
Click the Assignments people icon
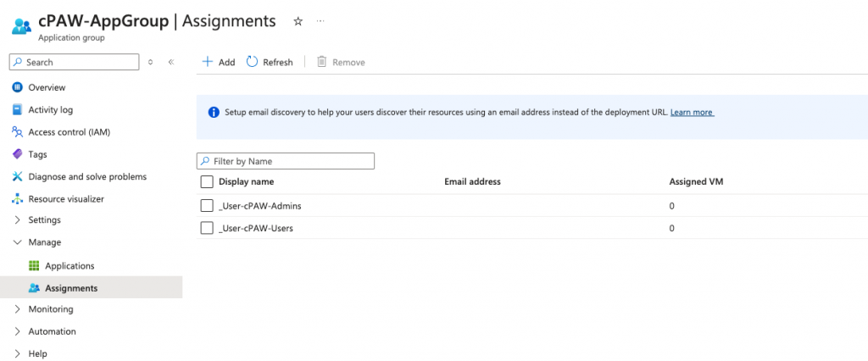coord(34,288)
